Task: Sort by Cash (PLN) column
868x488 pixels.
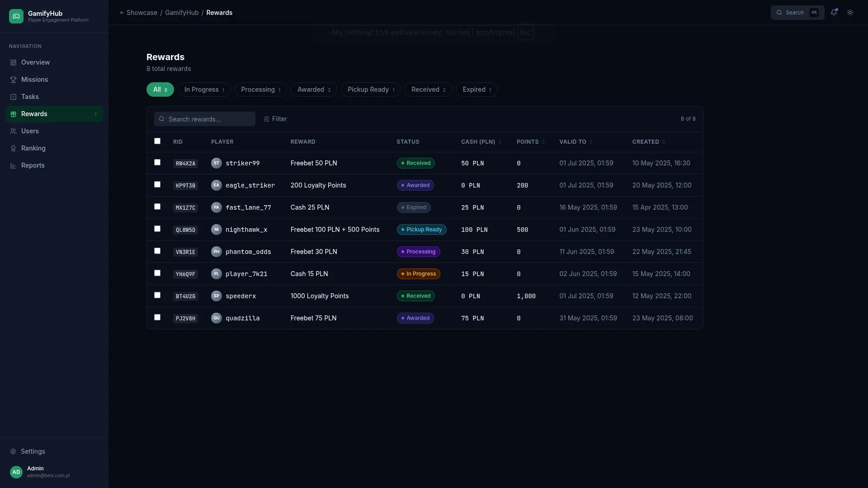Action: [481, 142]
